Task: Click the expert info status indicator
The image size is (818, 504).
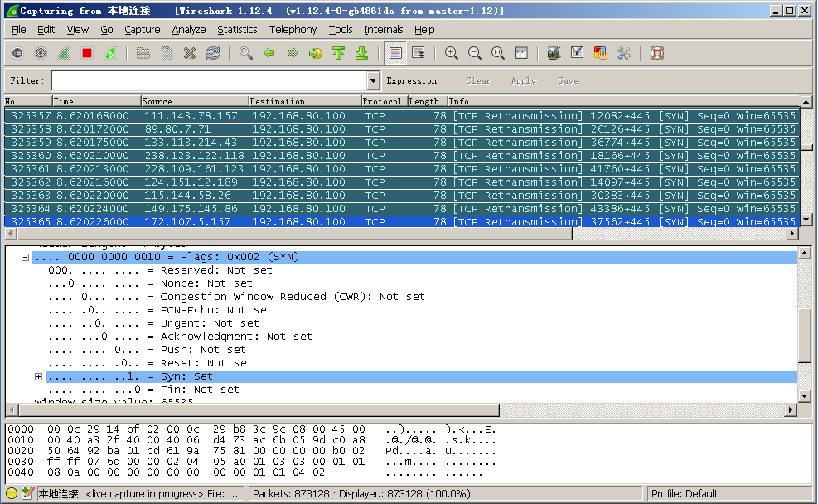Action: tap(12, 494)
